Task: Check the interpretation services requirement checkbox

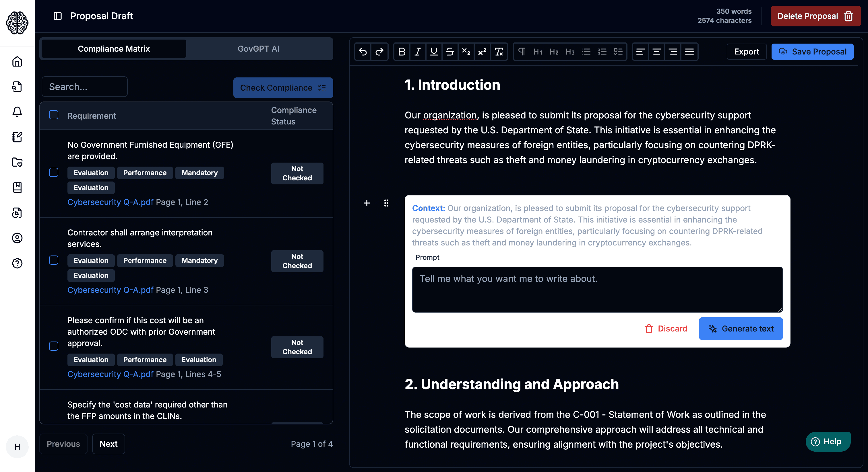Action: [x=54, y=260]
